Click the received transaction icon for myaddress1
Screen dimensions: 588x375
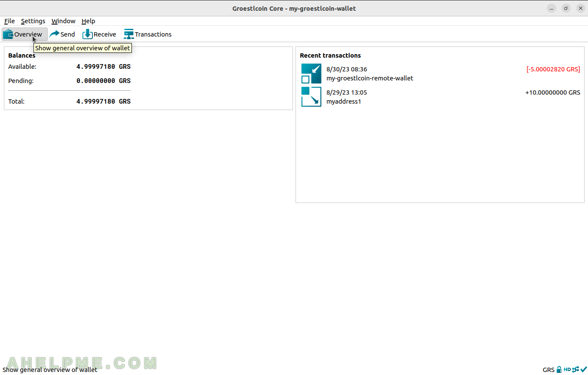pyautogui.click(x=311, y=97)
